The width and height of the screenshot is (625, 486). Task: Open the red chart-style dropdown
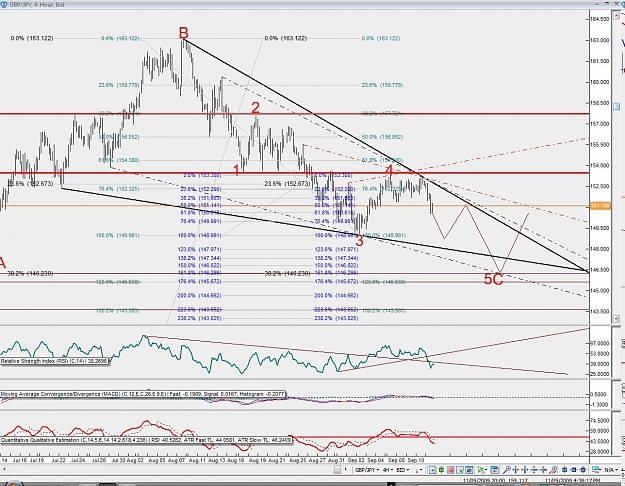[x=419, y=470]
